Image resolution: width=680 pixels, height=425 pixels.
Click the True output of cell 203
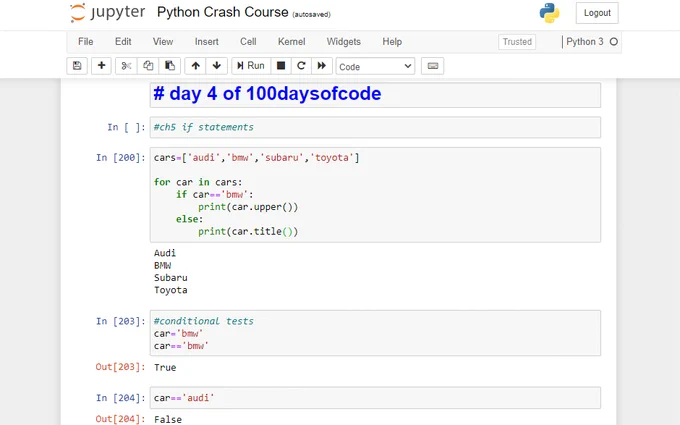(165, 367)
